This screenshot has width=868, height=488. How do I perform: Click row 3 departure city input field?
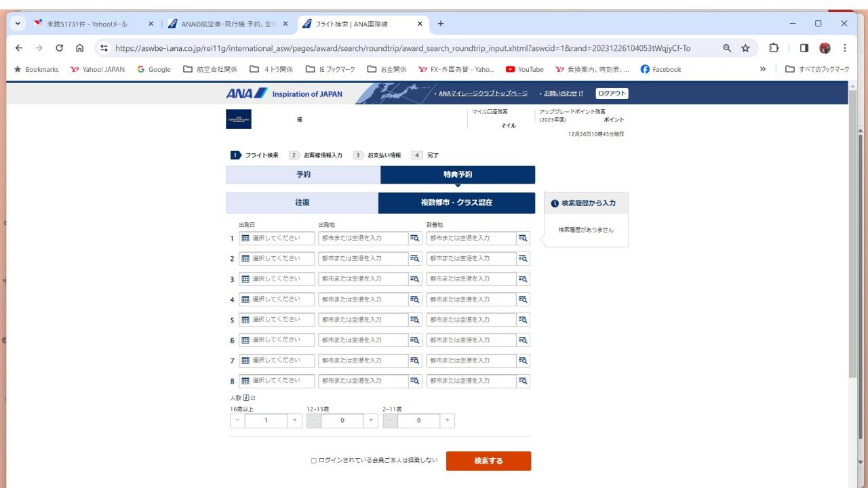click(363, 279)
